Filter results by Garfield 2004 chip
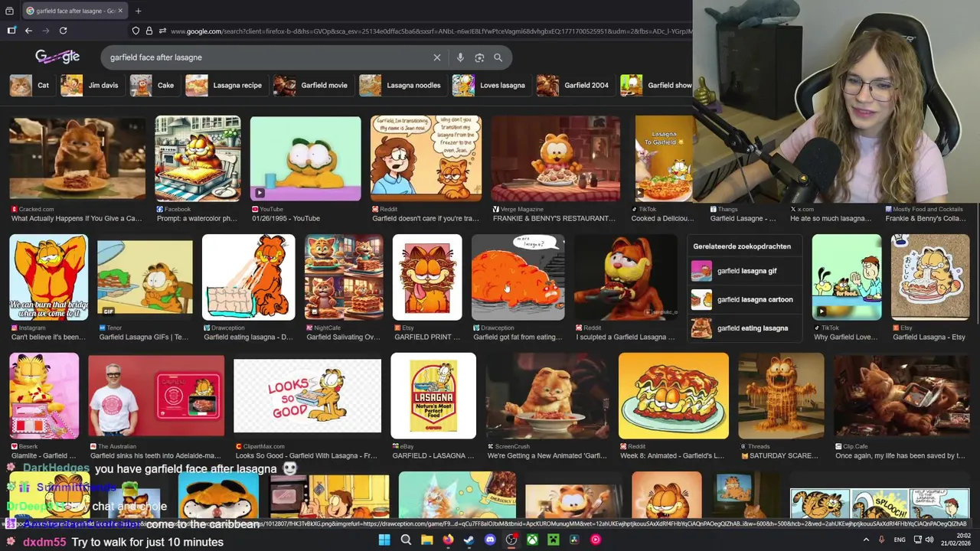 (x=574, y=85)
